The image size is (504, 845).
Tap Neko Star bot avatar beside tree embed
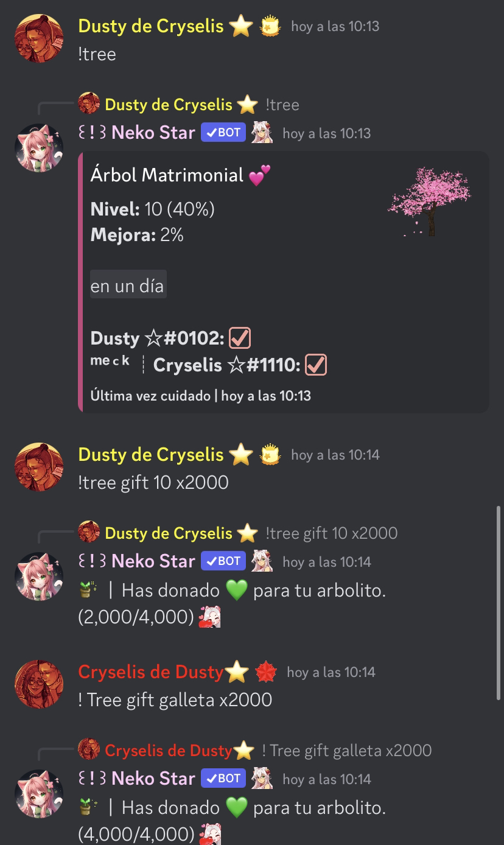point(39,148)
